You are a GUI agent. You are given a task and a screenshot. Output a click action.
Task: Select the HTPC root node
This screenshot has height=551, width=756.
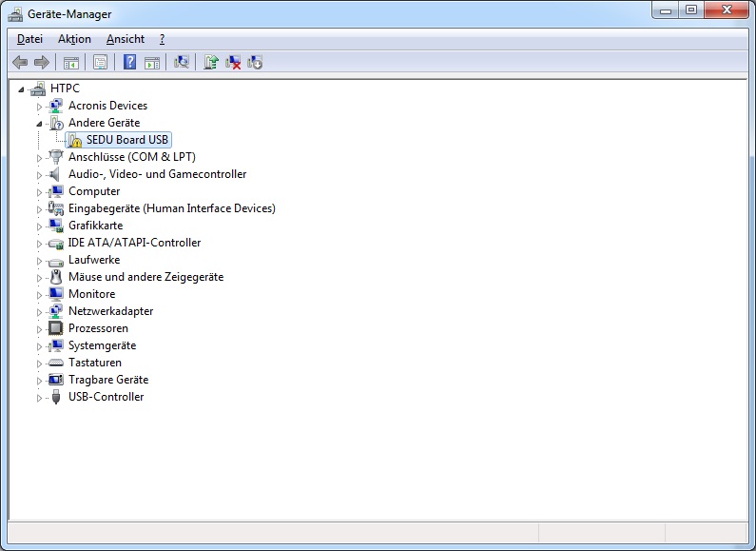point(65,89)
